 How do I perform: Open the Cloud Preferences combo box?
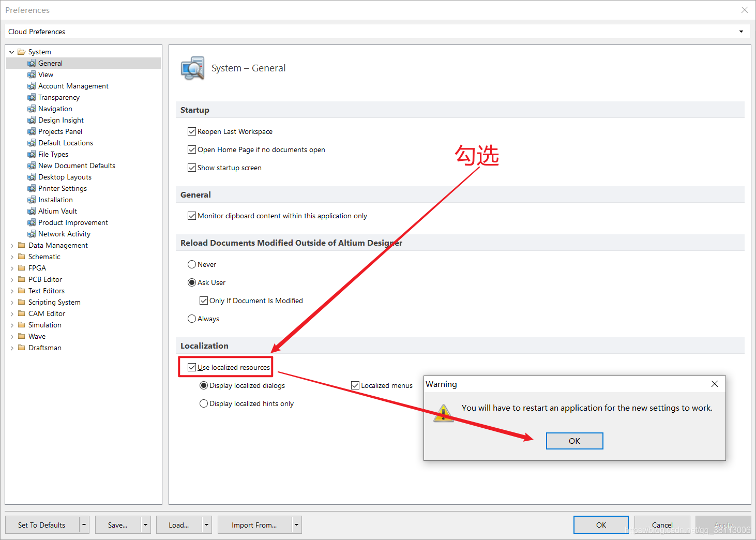click(740, 32)
